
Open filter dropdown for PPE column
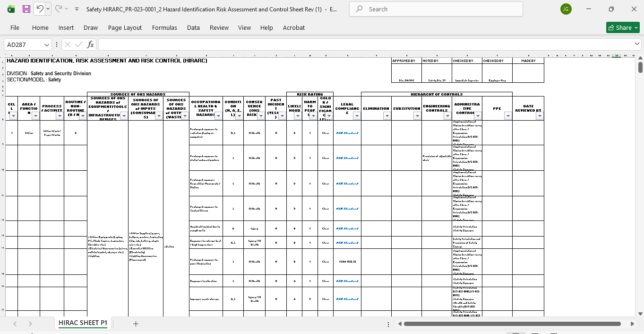[x=508, y=116]
